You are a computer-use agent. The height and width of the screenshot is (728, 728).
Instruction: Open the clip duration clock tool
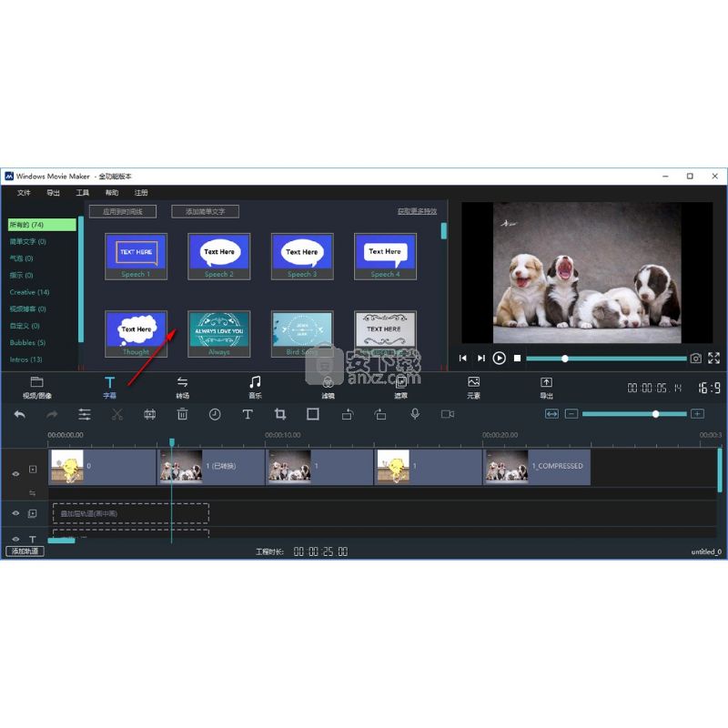(x=215, y=414)
